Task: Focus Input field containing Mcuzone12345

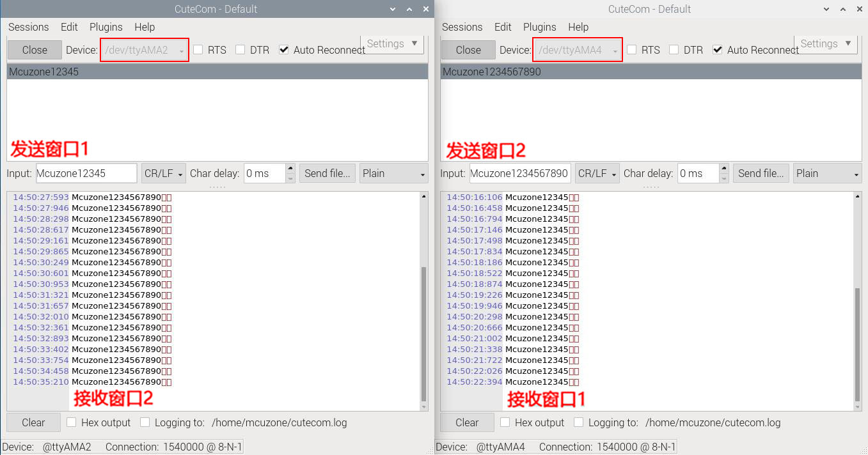Action: 86,173
